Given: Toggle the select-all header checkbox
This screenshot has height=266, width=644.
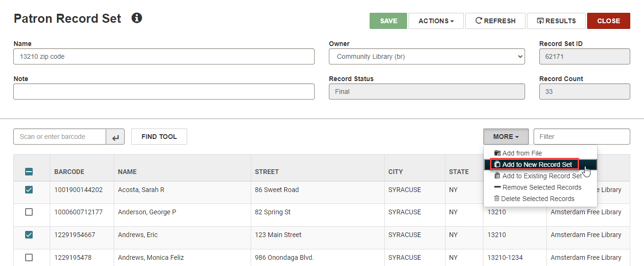Looking at the screenshot, I should [x=29, y=172].
